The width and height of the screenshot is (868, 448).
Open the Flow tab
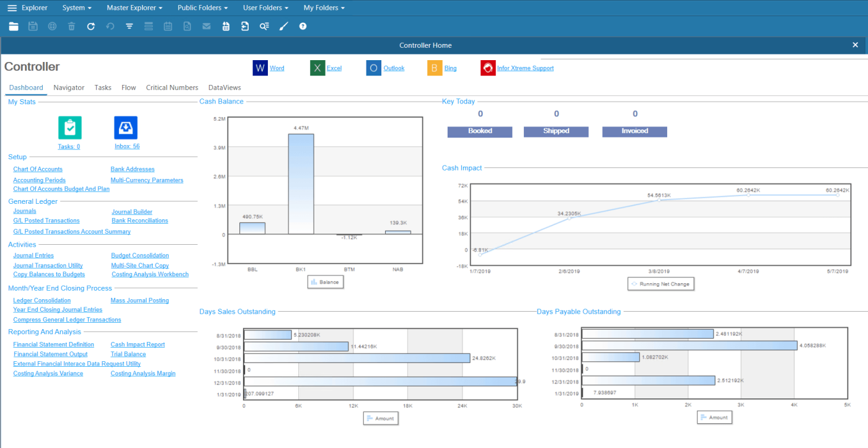(x=129, y=87)
